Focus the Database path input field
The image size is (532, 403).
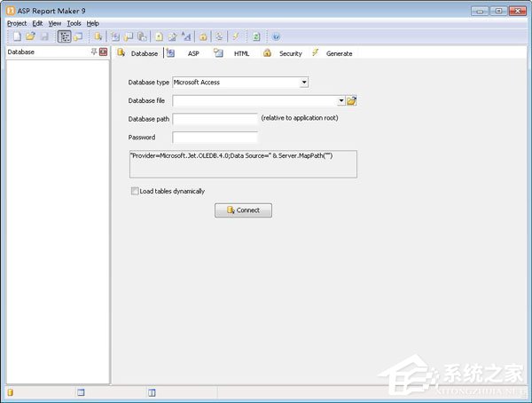coord(215,119)
